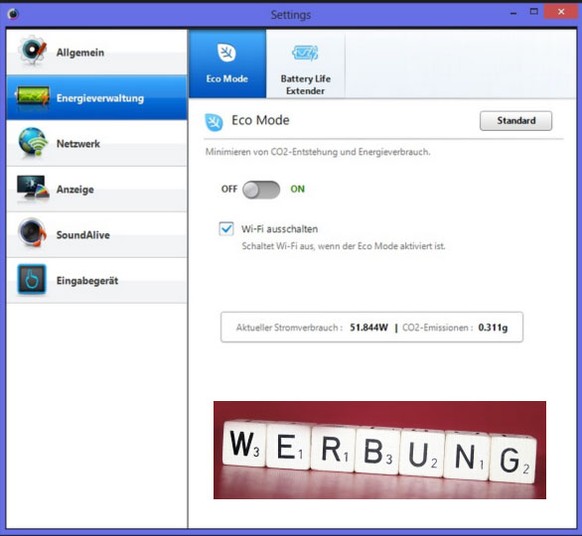Toggle the Eco Mode OFF/ON switch
582x536 pixels.
tap(261, 190)
